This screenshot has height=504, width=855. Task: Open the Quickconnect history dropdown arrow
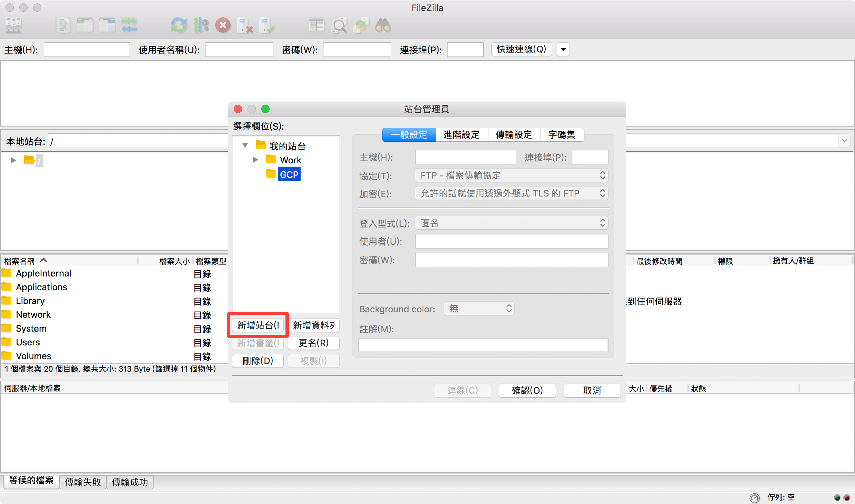click(563, 49)
